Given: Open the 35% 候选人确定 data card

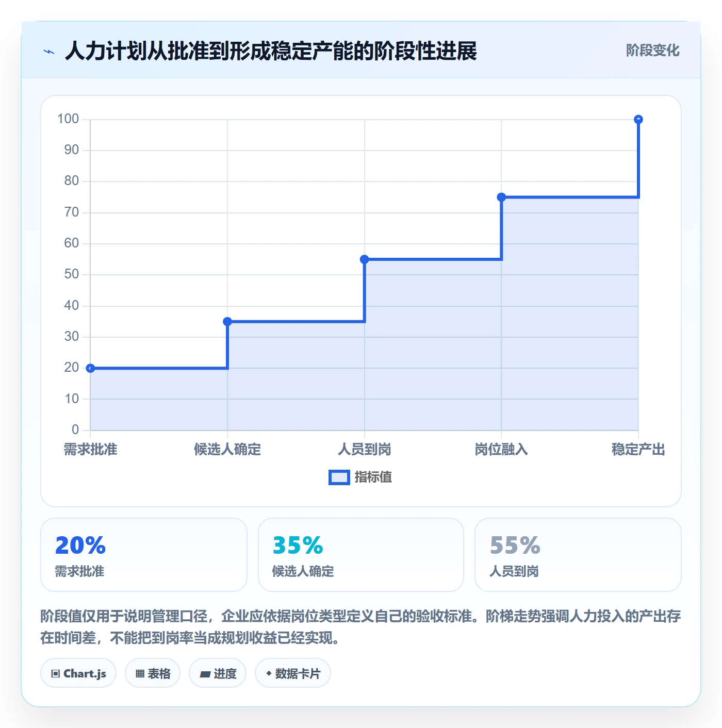Looking at the screenshot, I should point(361,555).
